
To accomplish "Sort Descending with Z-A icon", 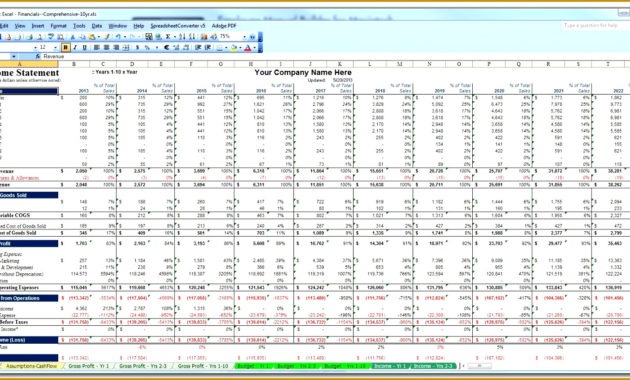I will (x=192, y=37).
